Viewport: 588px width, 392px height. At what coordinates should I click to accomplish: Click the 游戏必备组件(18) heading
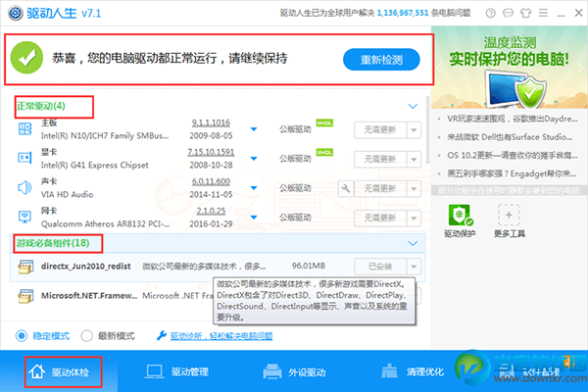(53, 243)
